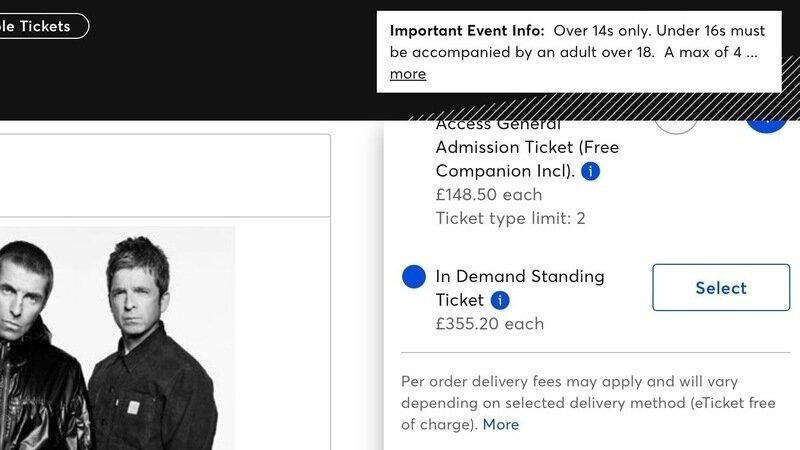Click the £355.20 each price

coord(490,323)
